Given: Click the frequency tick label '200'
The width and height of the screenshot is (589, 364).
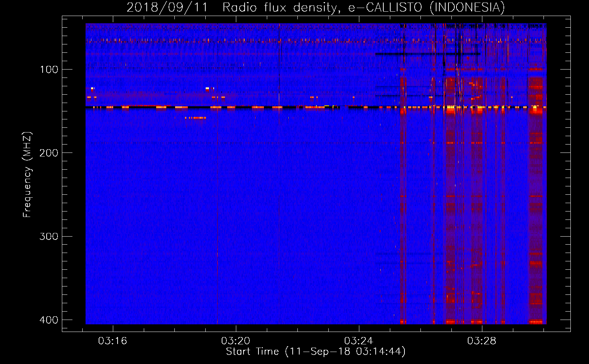Looking at the screenshot, I should (x=49, y=153).
